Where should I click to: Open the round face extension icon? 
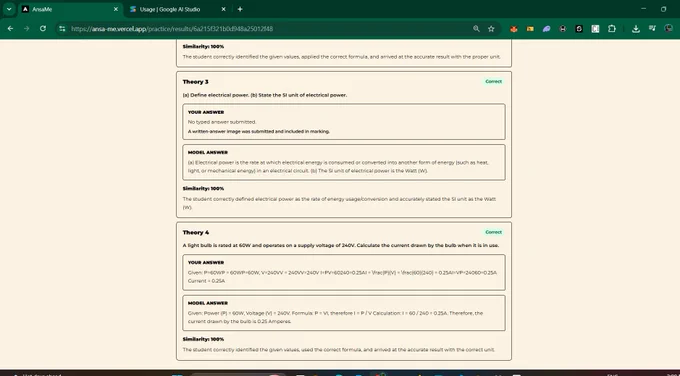(x=562, y=29)
